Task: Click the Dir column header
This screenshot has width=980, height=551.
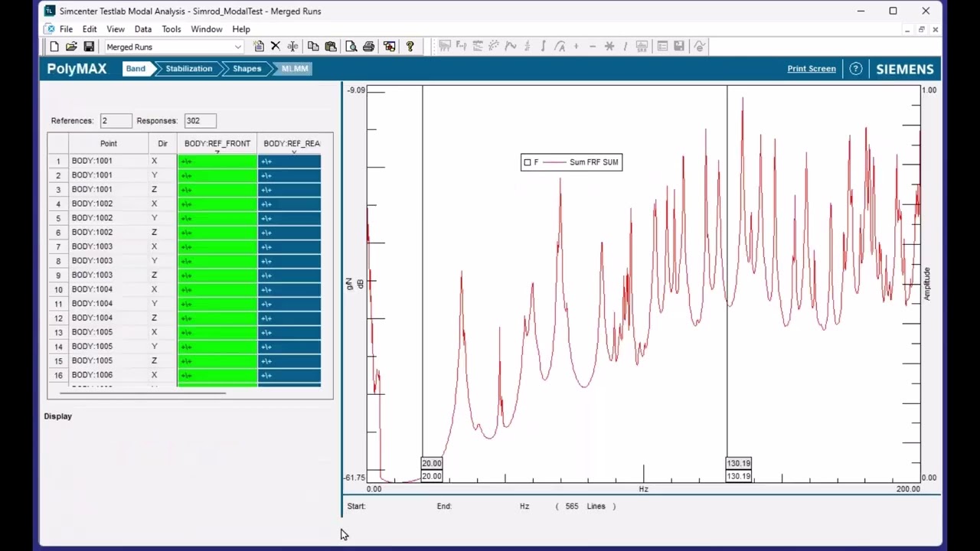Action: point(162,144)
